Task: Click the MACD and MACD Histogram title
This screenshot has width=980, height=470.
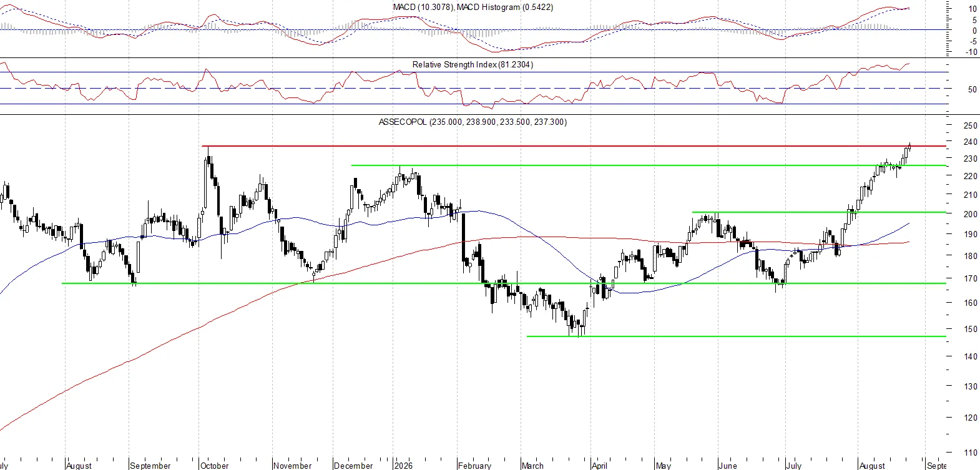Action: click(473, 7)
